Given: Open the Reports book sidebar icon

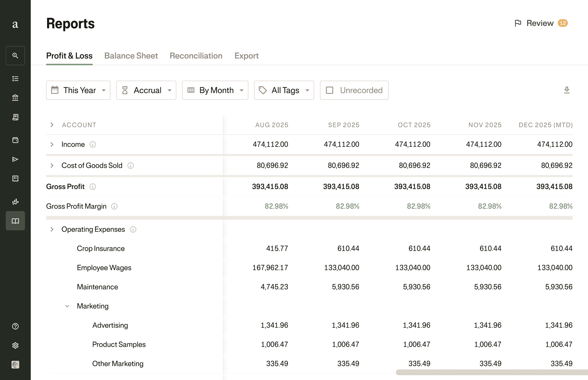Looking at the screenshot, I should pyautogui.click(x=15, y=220).
